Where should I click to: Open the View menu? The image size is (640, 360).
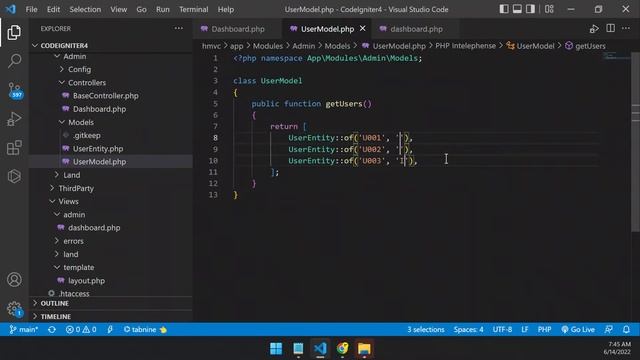tap(118, 9)
